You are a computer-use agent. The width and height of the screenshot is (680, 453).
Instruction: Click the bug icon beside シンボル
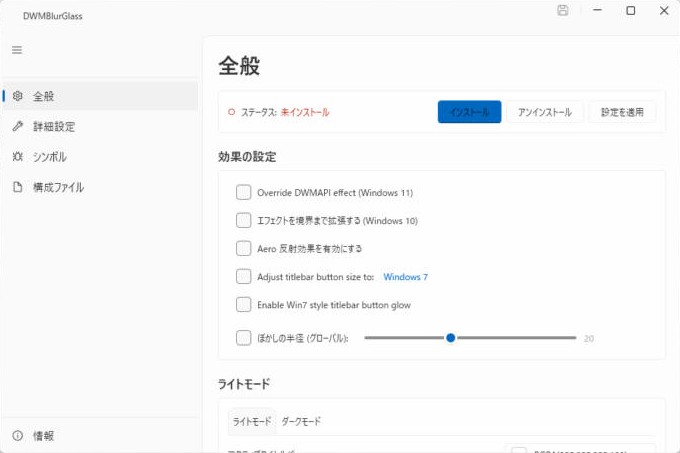coord(17,156)
